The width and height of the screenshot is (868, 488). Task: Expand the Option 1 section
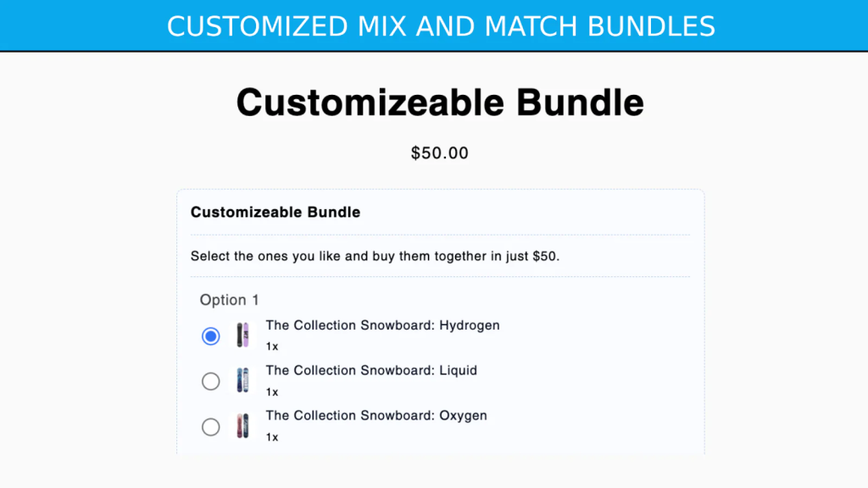tap(230, 300)
